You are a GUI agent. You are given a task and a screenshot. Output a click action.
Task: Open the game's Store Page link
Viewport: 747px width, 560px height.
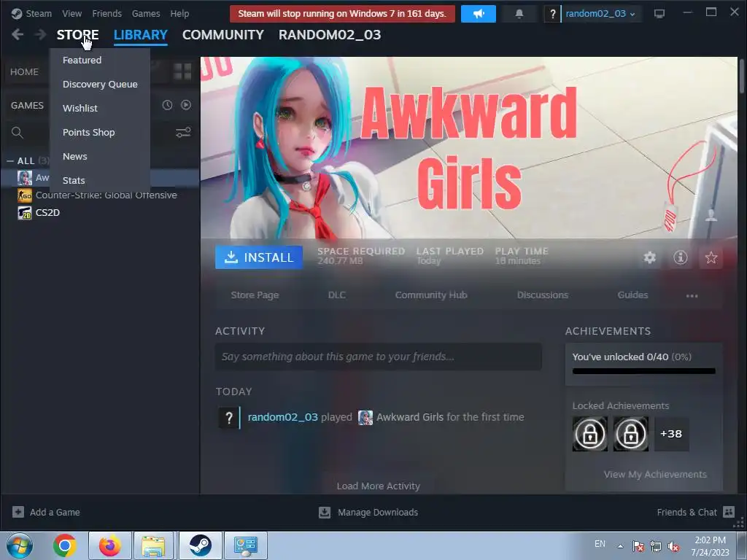coord(255,295)
